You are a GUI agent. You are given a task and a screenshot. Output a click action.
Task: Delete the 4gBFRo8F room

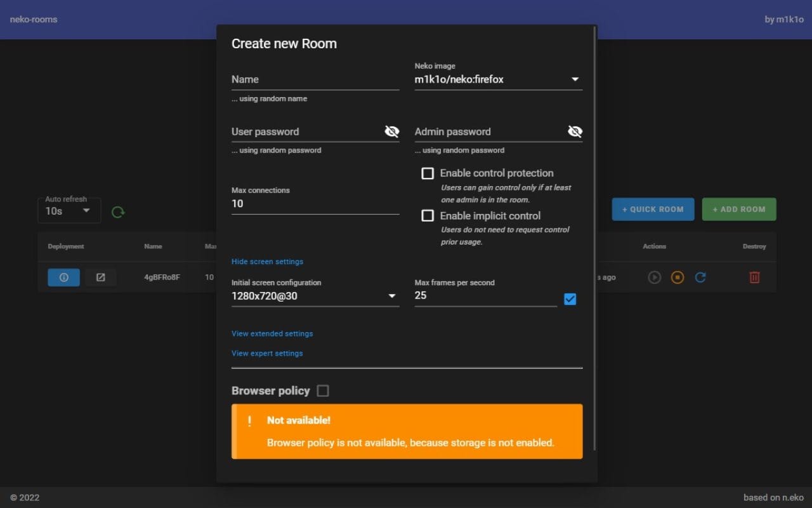tap(754, 277)
